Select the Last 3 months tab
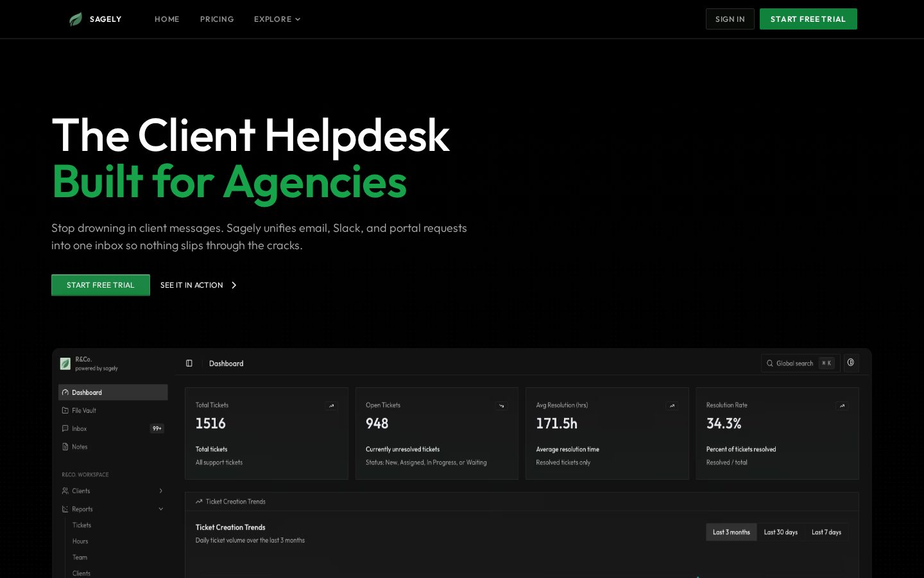Screen dimensions: 924x578 (732, 532)
